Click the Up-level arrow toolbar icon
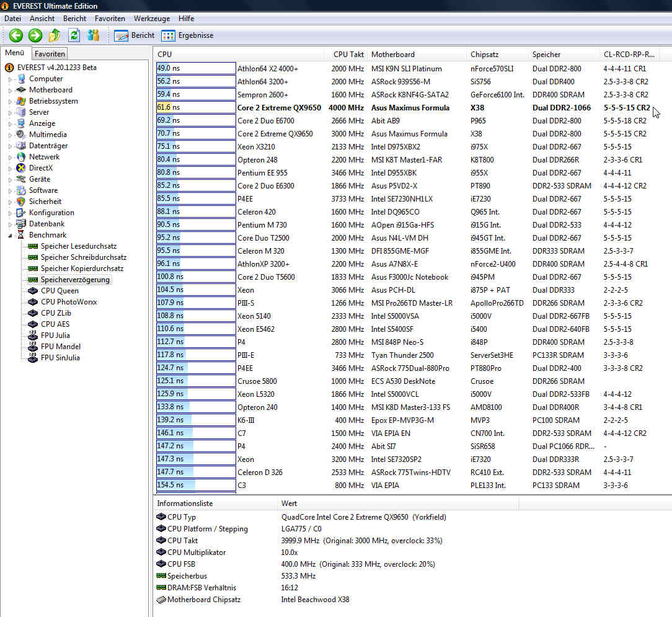The height and width of the screenshot is (617, 672). tap(55, 35)
